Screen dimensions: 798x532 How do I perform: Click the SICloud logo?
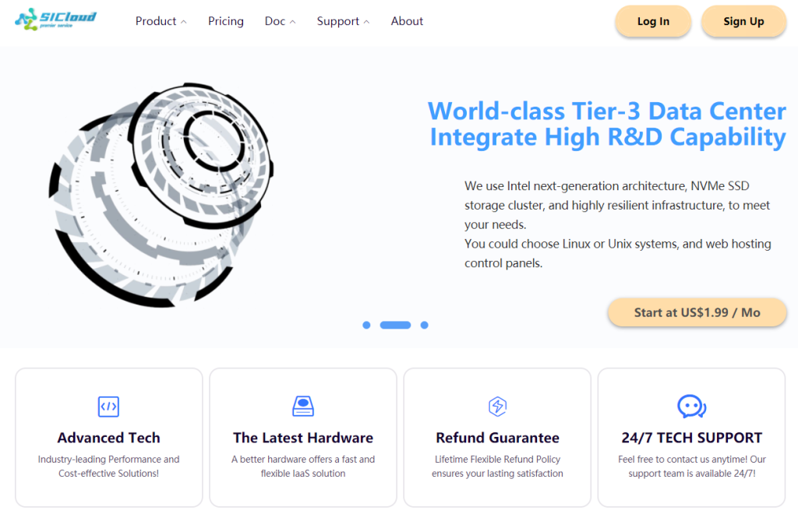[x=55, y=19]
